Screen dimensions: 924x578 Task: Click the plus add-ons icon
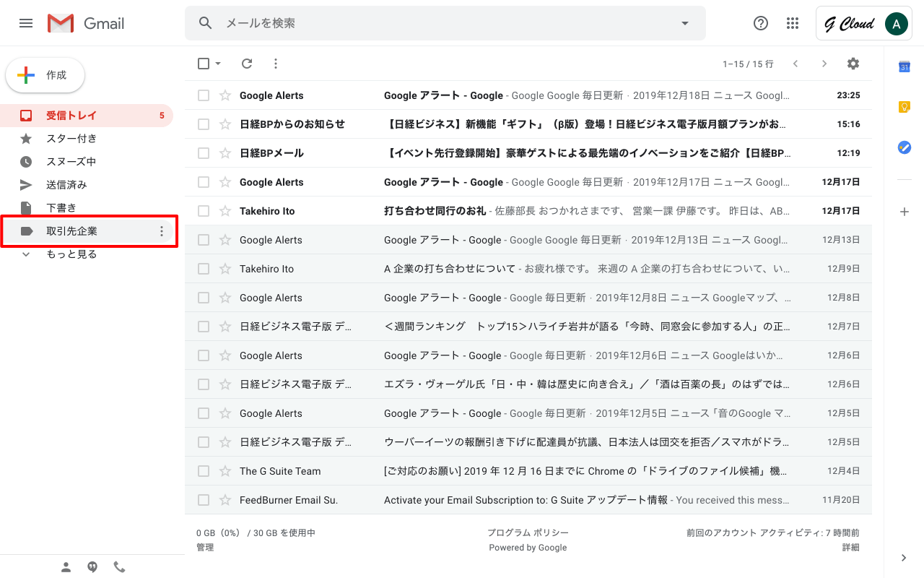(904, 212)
